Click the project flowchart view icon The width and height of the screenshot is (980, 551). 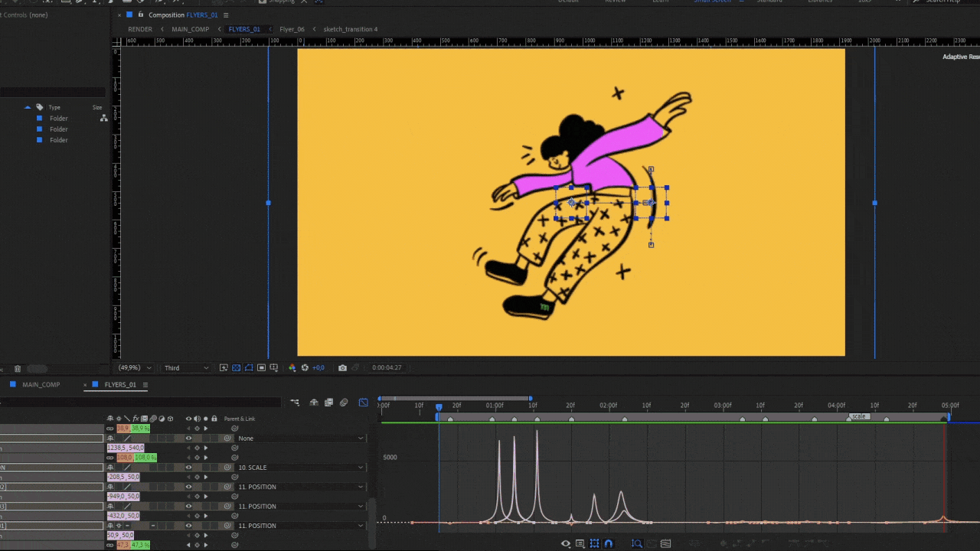(x=104, y=119)
